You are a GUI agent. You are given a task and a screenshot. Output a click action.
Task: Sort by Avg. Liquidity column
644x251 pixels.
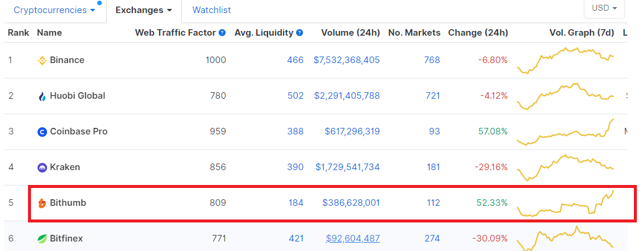click(x=264, y=32)
